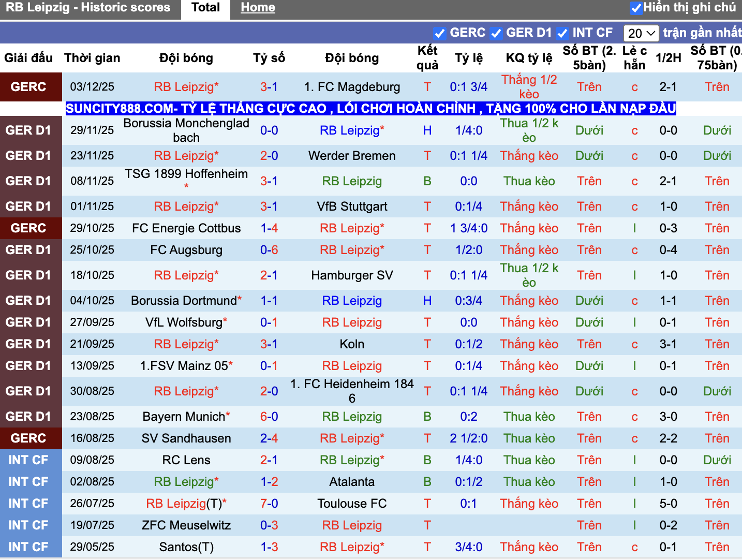Open Toulouse FC team link
Image resolution: width=742 pixels, height=560 pixels.
(352, 504)
